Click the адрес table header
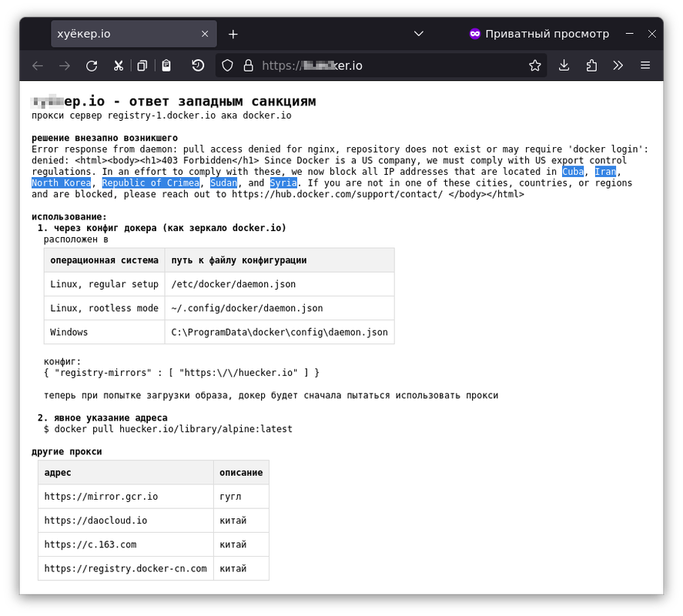The width and height of the screenshot is (683, 616). [x=126, y=473]
